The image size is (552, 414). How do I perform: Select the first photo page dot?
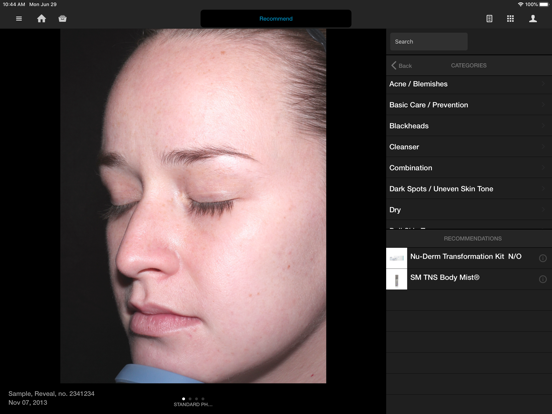pos(183,399)
